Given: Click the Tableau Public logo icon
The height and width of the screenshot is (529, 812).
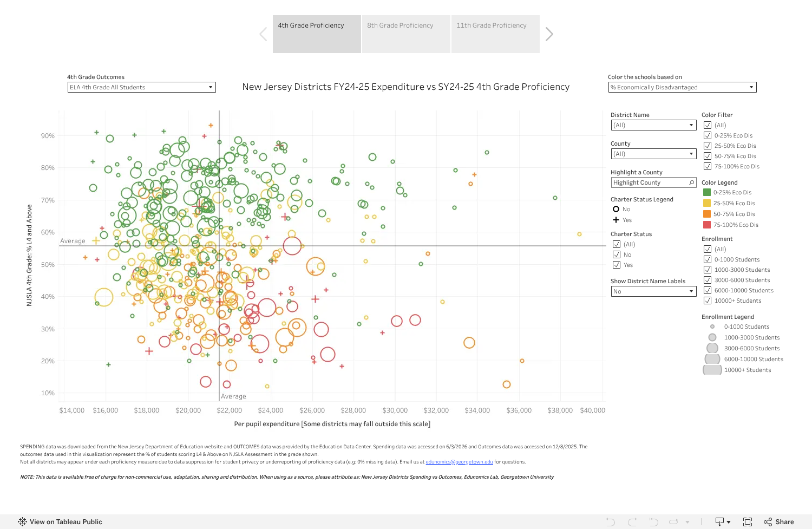Looking at the screenshot, I should pyautogui.click(x=22, y=522).
